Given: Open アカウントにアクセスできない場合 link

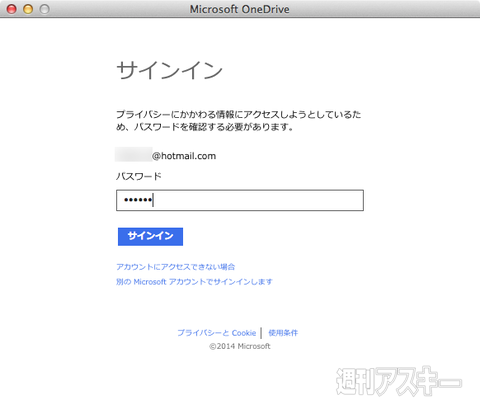Looking at the screenshot, I should (176, 267).
